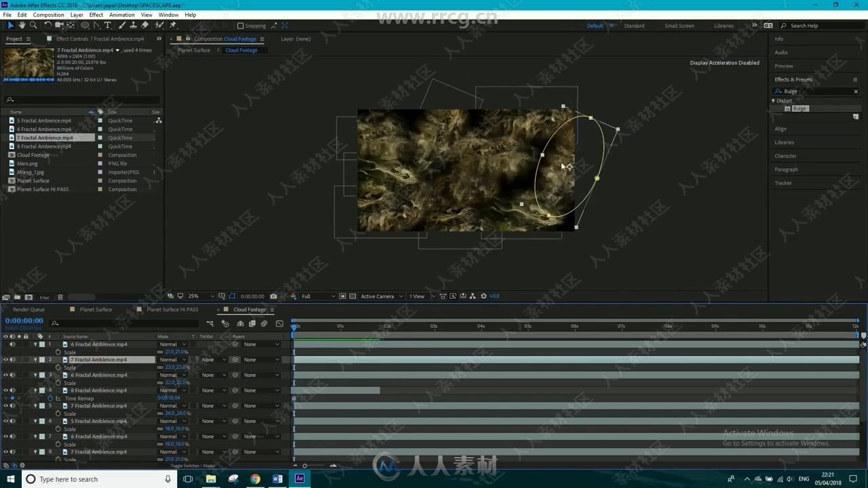Select the Horizontal Type tool
Image resolution: width=868 pixels, height=488 pixels.
click(108, 25)
